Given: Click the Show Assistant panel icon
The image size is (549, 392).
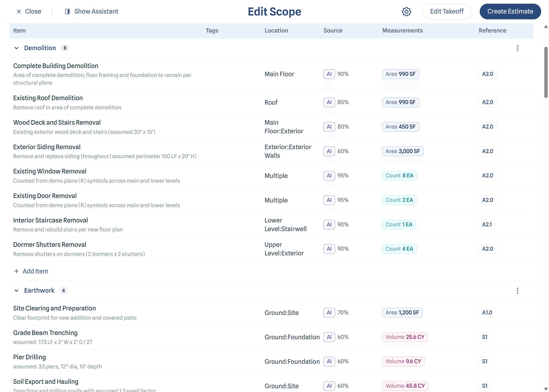Looking at the screenshot, I should 67,11.
